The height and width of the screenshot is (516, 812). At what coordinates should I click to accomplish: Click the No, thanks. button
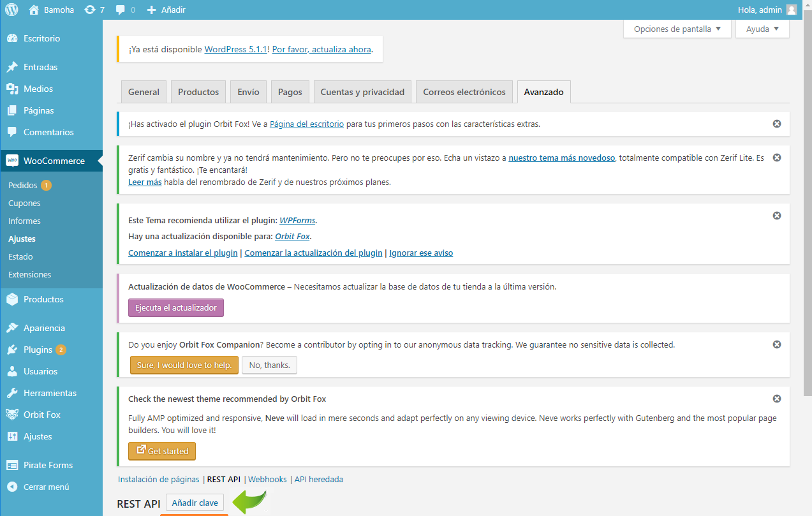[269, 365]
